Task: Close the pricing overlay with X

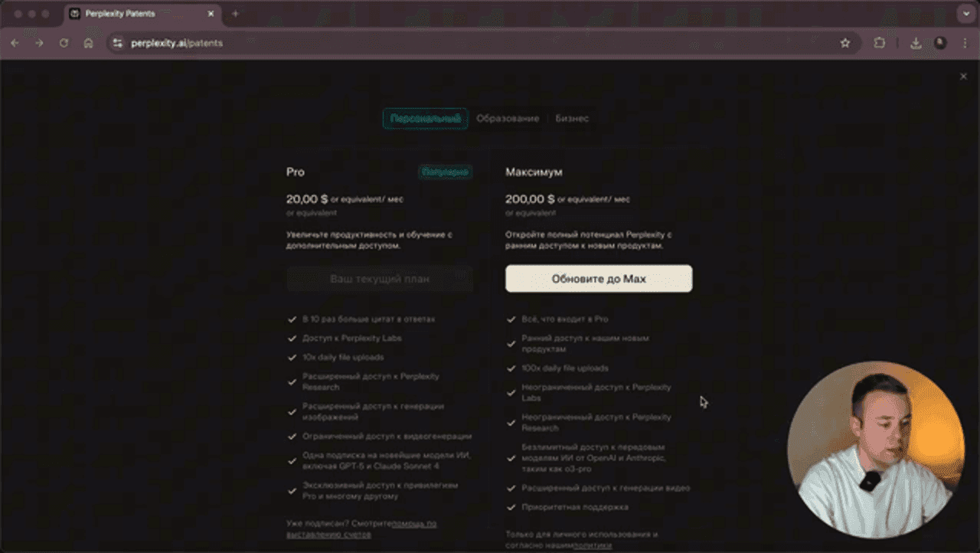Action: coord(963,76)
